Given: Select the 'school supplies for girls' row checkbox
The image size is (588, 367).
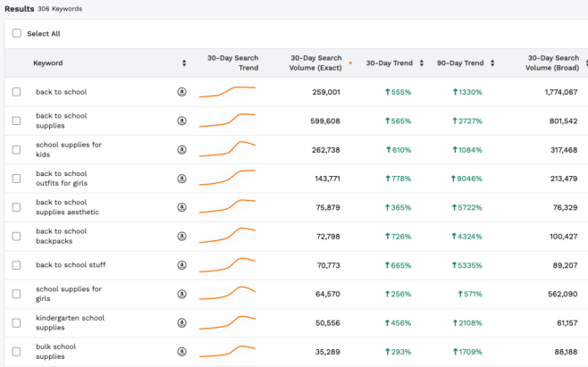Looking at the screenshot, I should pyautogui.click(x=16, y=294).
